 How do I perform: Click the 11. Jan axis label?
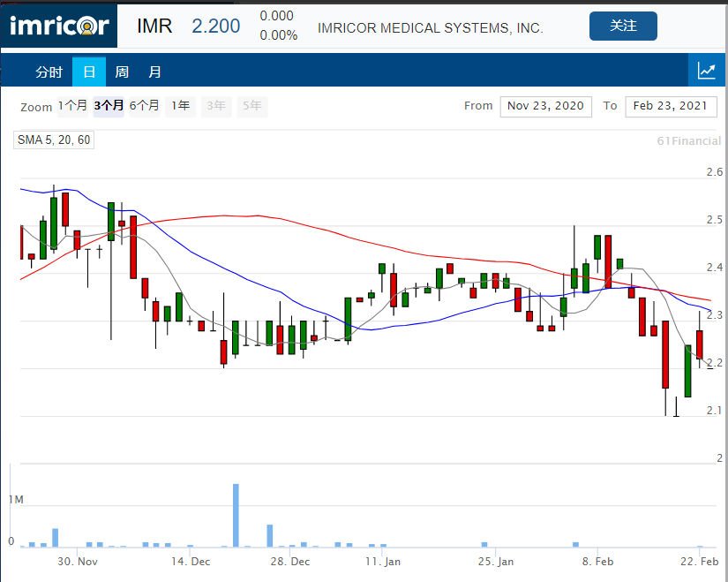pyautogui.click(x=383, y=561)
